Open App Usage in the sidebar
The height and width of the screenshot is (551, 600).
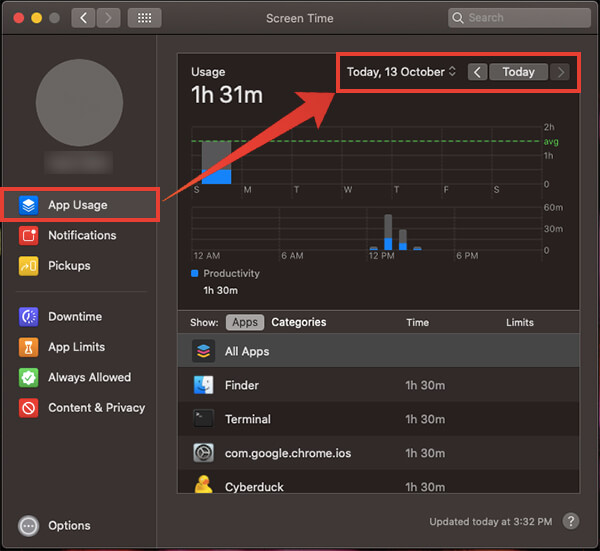tap(80, 205)
